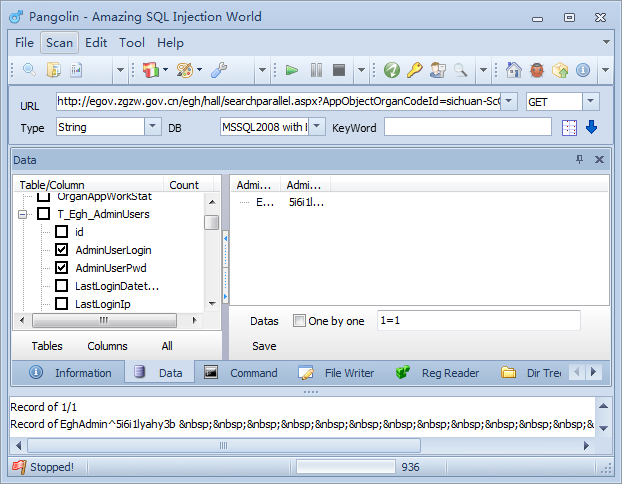
Task: Open the DB MSSQL2008 dropdown
Action: click(317, 127)
